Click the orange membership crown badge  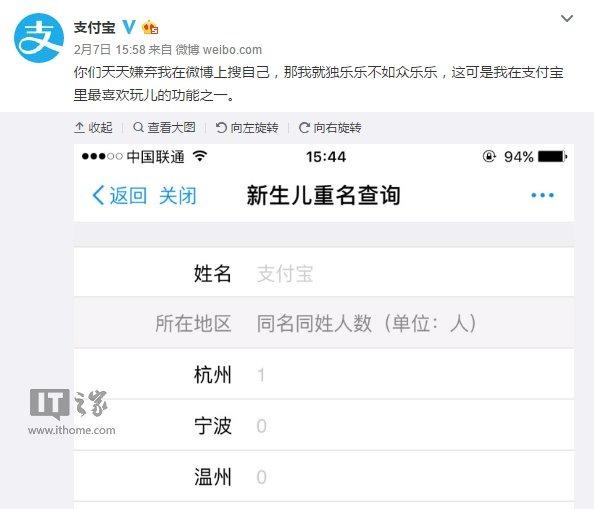tap(150, 27)
